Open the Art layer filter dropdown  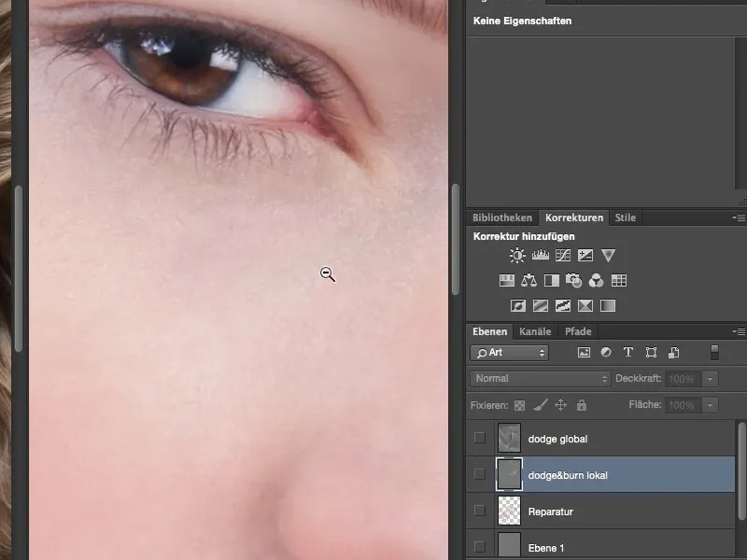coord(509,353)
